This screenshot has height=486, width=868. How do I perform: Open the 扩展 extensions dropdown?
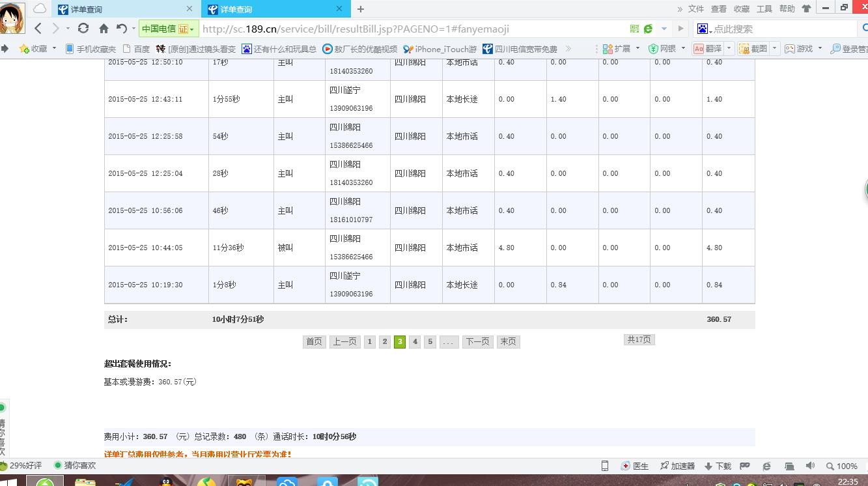pyautogui.click(x=621, y=49)
